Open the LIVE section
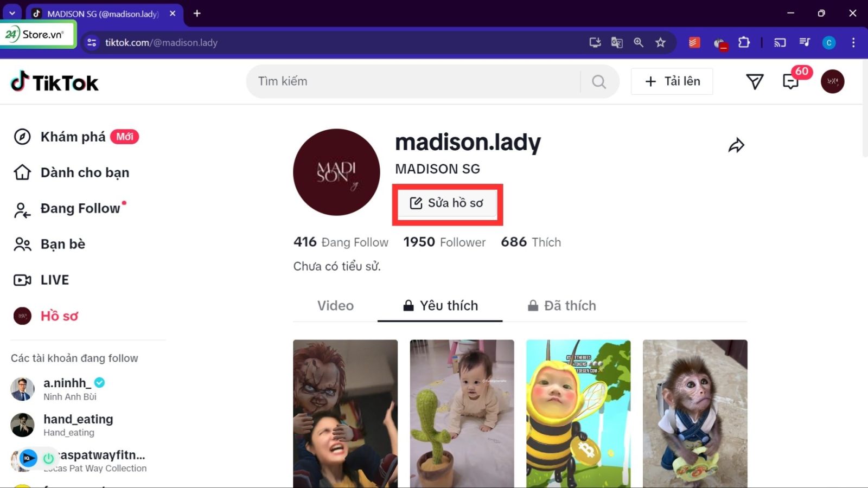868x488 pixels. point(41,280)
